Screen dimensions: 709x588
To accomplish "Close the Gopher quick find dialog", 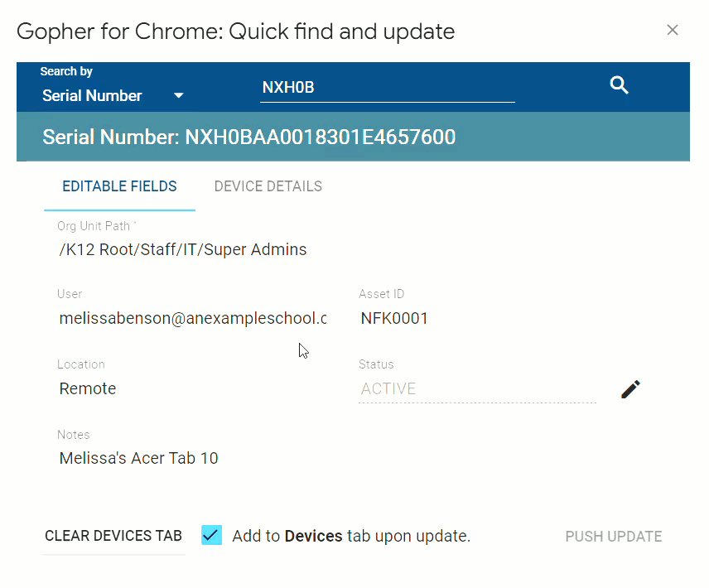I will click(x=673, y=30).
